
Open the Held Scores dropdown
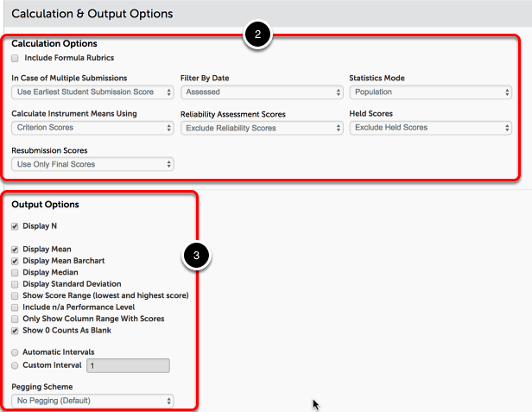point(431,128)
